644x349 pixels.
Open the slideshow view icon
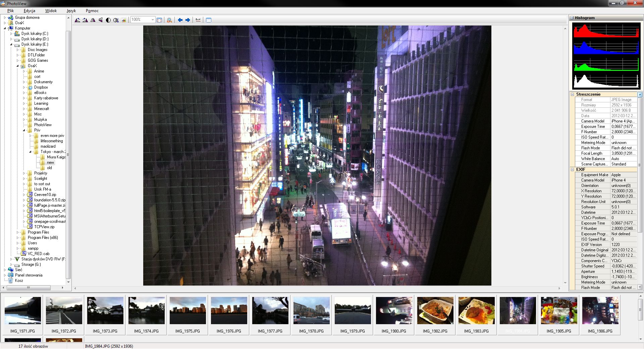point(209,20)
